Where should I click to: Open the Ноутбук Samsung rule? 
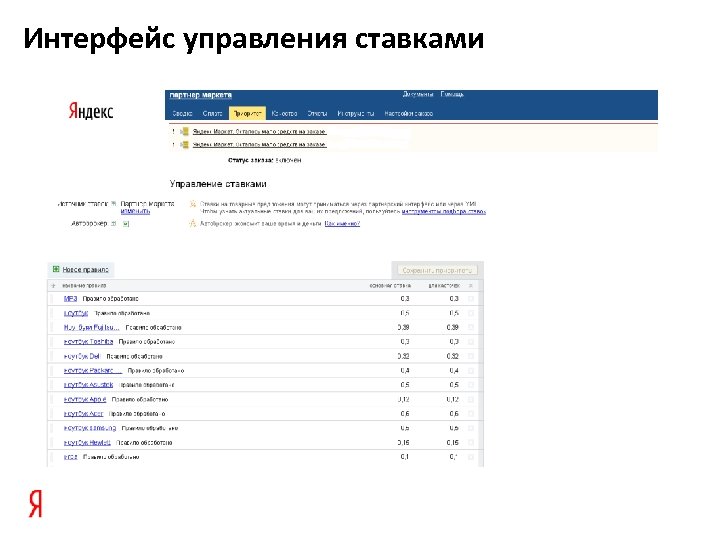click(90, 428)
